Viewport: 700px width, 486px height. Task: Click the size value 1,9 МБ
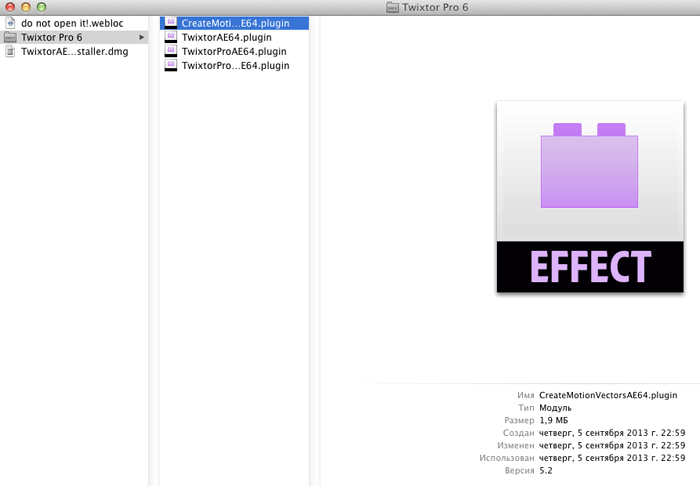pos(554,420)
